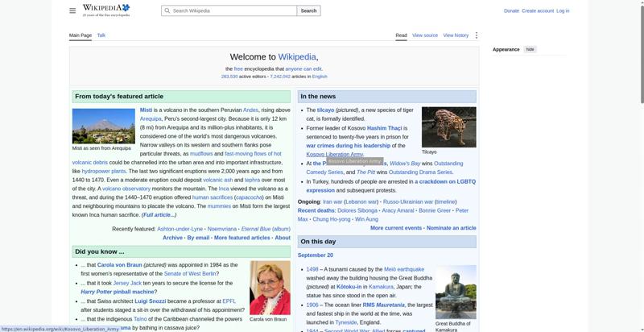Open the Misti volcano thumbnail image
Screen dimensions: 644x332
(104, 127)
